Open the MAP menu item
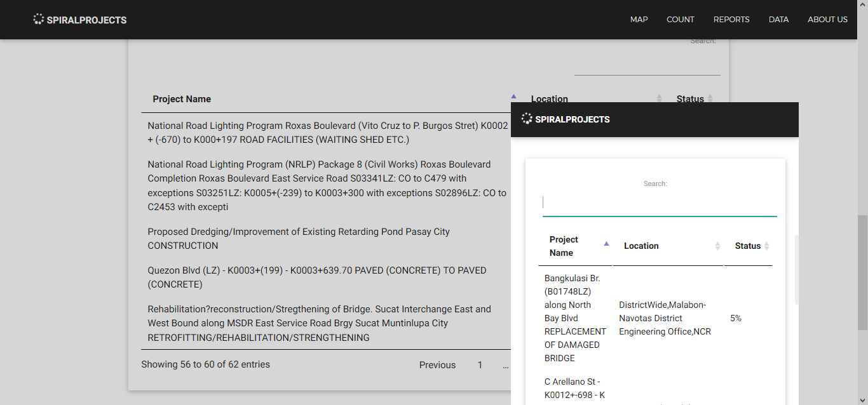868x405 pixels. tap(639, 20)
